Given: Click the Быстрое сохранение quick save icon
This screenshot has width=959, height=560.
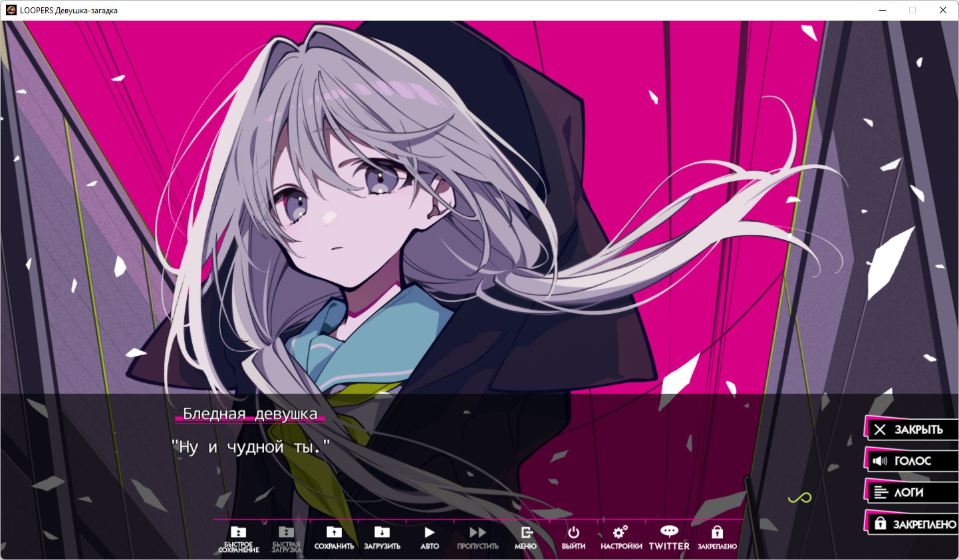Looking at the screenshot, I should pyautogui.click(x=238, y=539).
